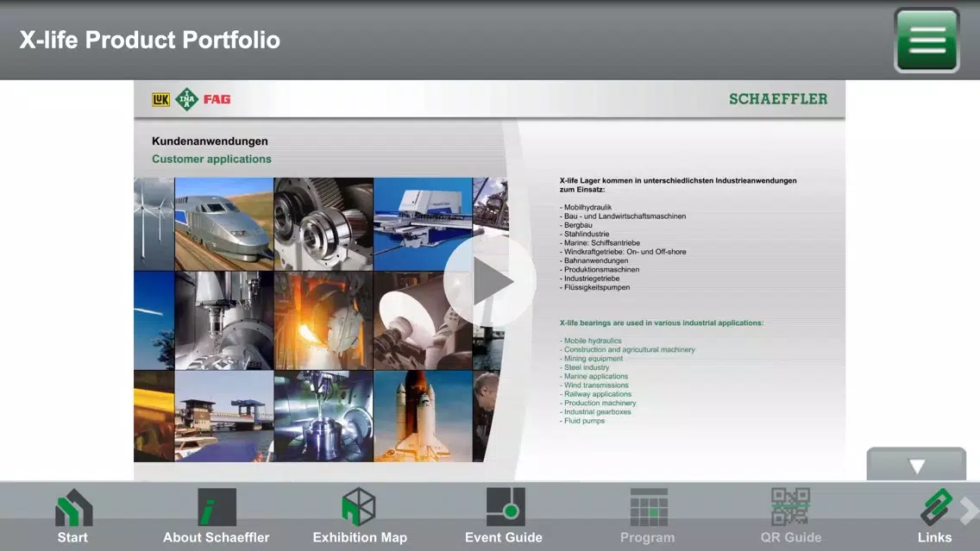Open the About Schaeffler section
Screen dimensions: 980x551
click(217, 516)
